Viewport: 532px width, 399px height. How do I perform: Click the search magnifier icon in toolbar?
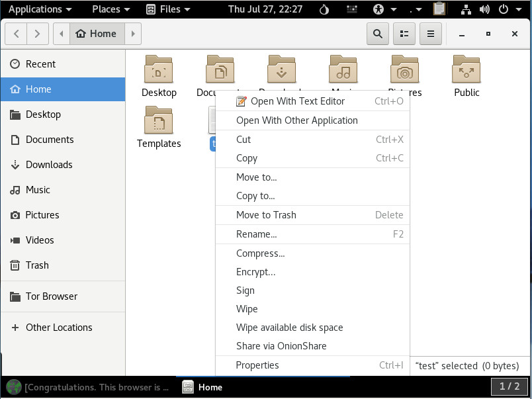(x=377, y=34)
